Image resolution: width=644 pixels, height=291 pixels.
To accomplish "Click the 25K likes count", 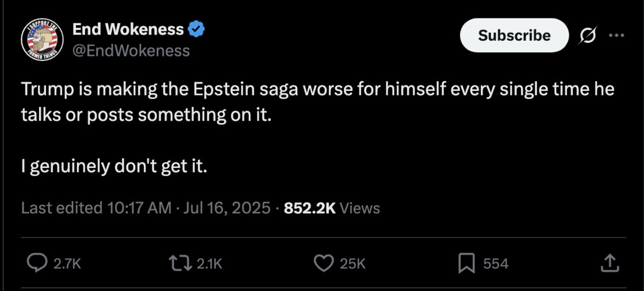I will coord(353,263).
